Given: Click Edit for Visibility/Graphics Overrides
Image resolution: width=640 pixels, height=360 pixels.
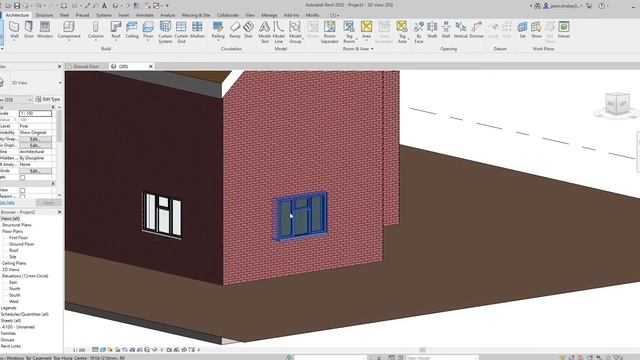Looking at the screenshot, I should click(x=35, y=139).
